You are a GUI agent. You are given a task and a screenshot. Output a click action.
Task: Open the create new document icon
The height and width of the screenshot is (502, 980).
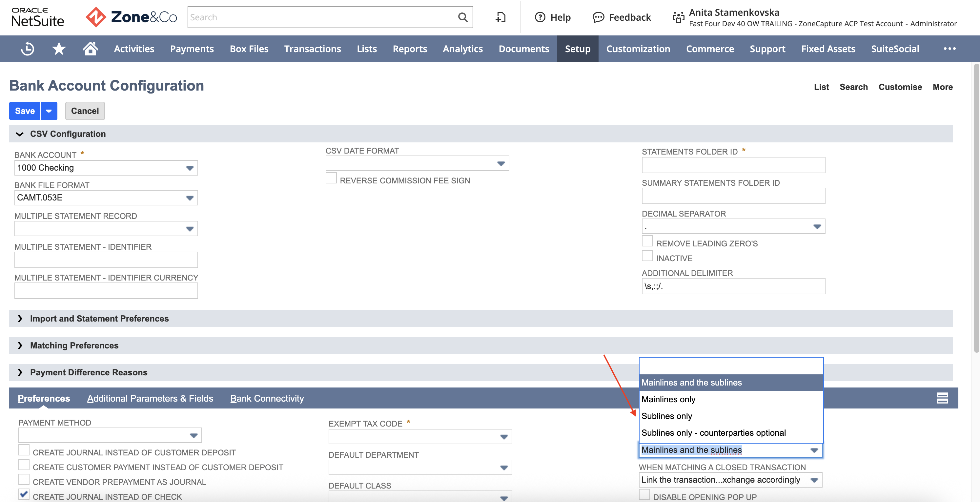(x=500, y=17)
